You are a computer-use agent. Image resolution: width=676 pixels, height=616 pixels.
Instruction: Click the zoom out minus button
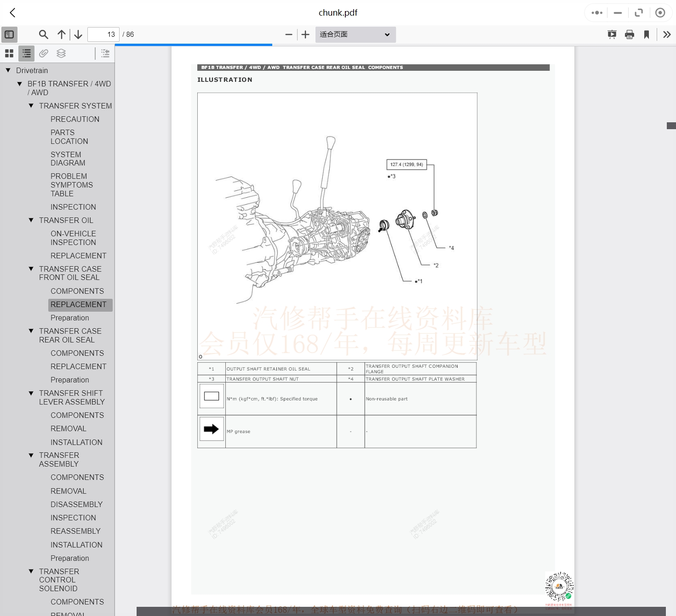[x=289, y=34]
